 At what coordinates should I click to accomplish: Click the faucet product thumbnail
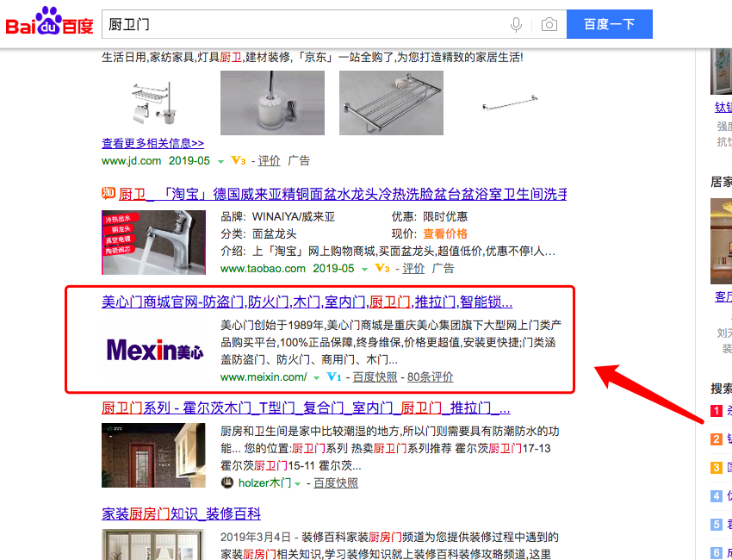click(x=153, y=242)
